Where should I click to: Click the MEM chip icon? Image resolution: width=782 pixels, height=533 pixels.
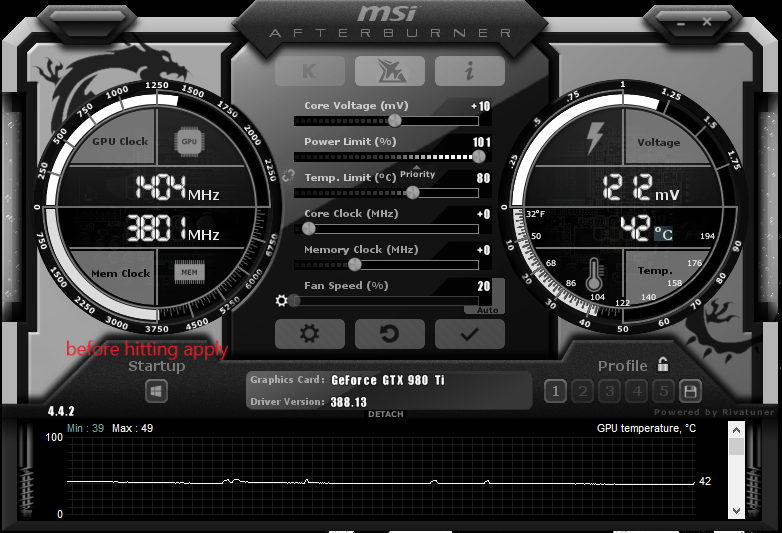190,272
